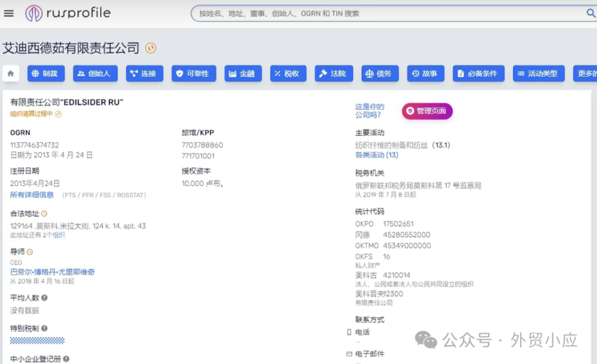Click history clock icon beside 合法地址

(x=44, y=214)
